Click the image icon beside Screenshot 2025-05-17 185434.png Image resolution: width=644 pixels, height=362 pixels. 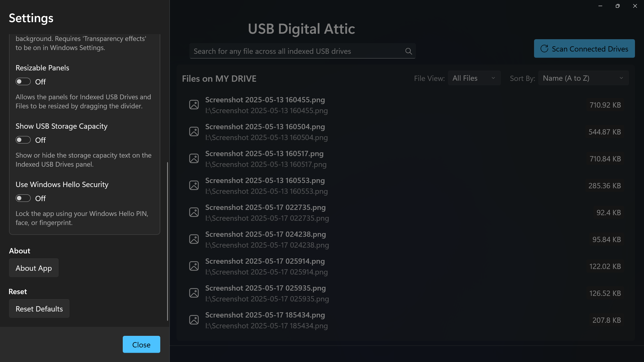pos(194,320)
